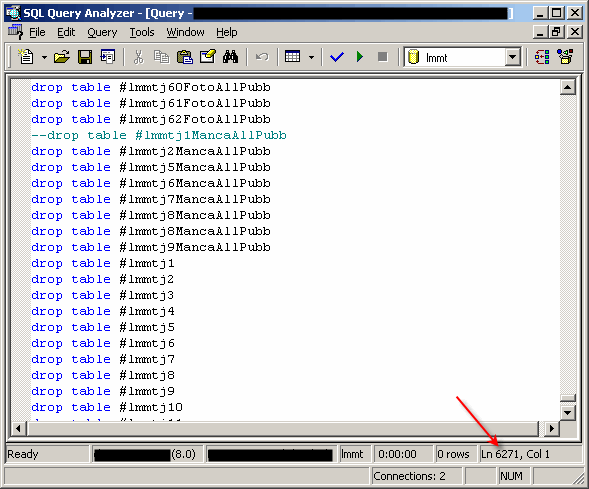
Task: Open the Window menu
Action: click(186, 32)
